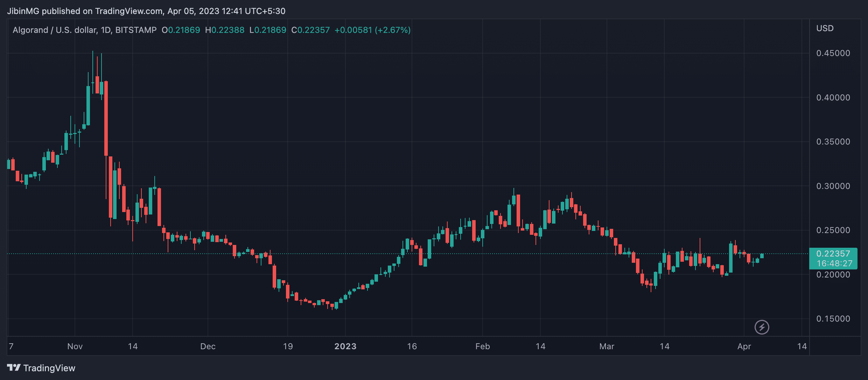Click the 1D timeframe indicator
The image size is (868, 380).
106,30
